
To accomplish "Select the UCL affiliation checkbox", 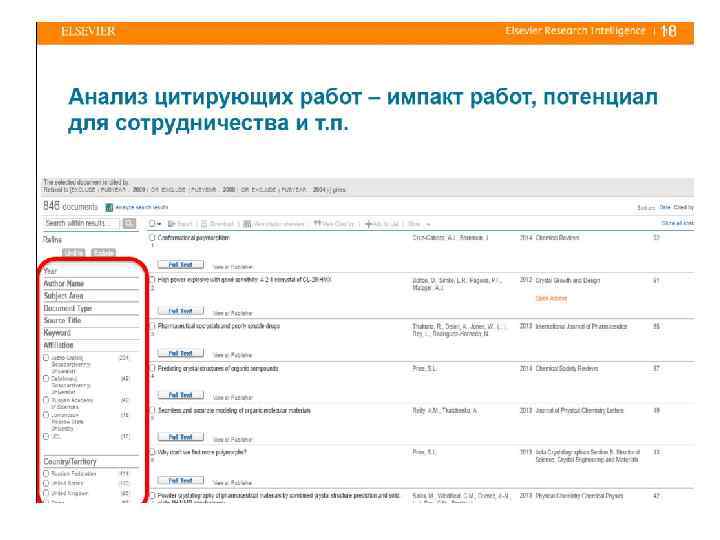I will point(46,436).
